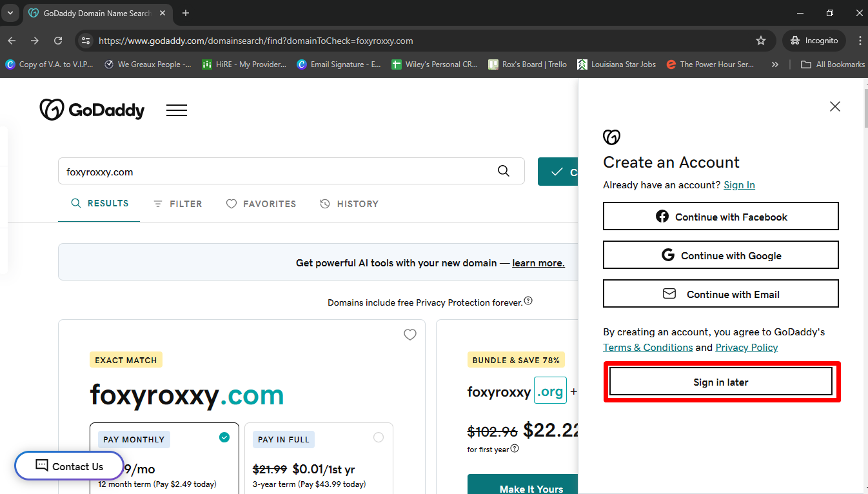Screen dimensions: 868x494
Task: Open the hamburger navigation menu
Action: tap(177, 110)
